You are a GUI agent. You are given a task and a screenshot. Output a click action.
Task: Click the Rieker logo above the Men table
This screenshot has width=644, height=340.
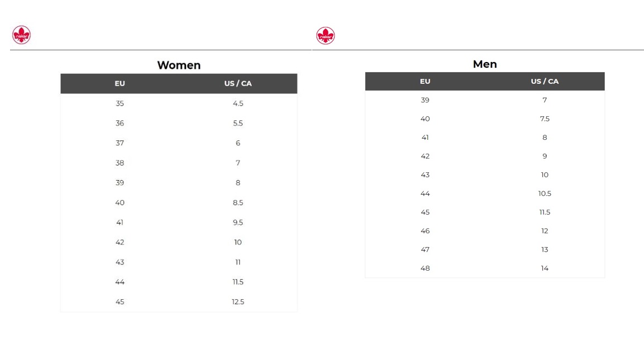point(325,36)
